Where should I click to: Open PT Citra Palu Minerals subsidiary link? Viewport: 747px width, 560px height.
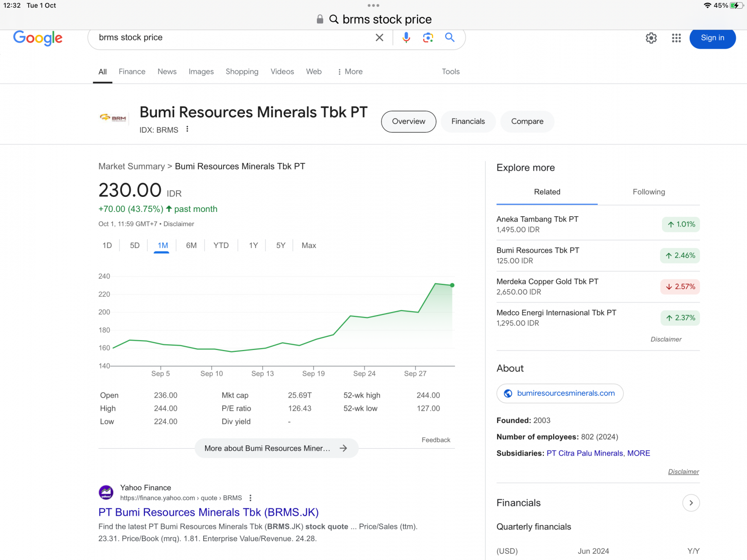click(585, 453)
